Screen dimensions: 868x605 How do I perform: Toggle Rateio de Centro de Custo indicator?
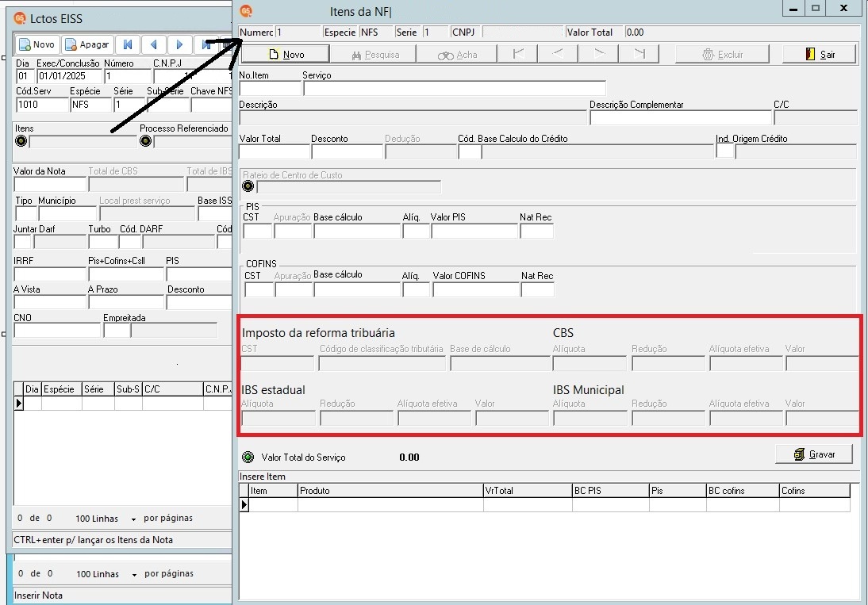pyautogui.click(x=248, y=186)
